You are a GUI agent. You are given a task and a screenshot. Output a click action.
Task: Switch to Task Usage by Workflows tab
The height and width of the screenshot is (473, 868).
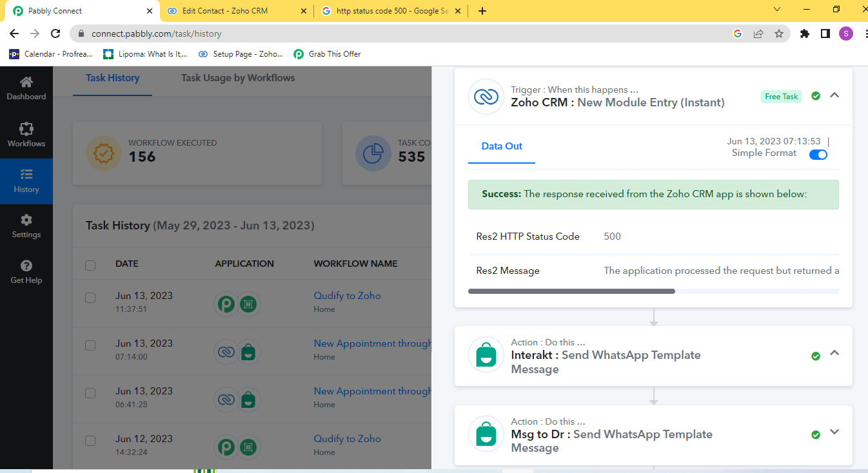click(x=238, y=78)
